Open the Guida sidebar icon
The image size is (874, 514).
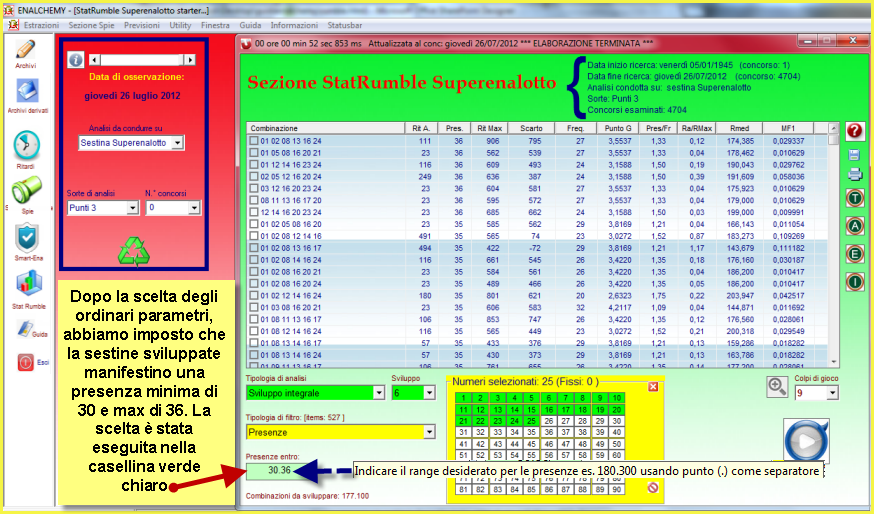coord(25,328)
